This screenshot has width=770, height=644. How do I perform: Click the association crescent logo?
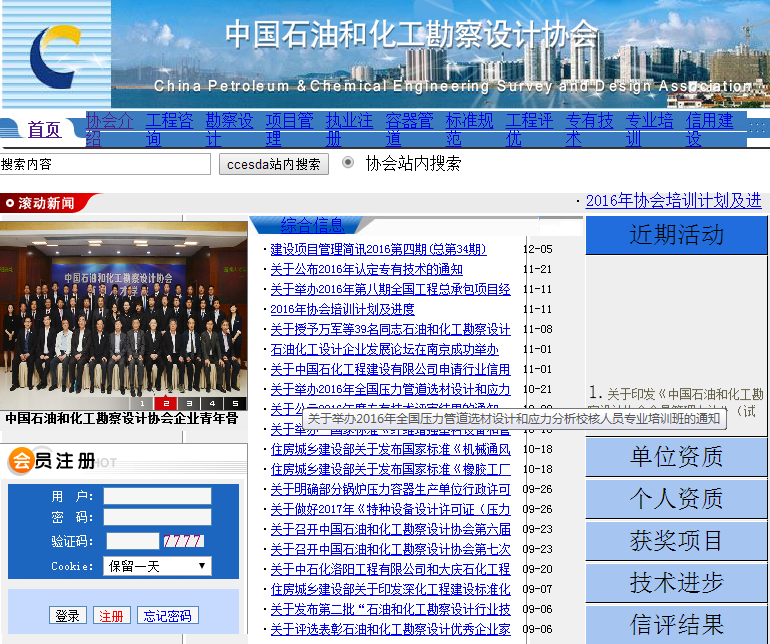coord(55,55)
